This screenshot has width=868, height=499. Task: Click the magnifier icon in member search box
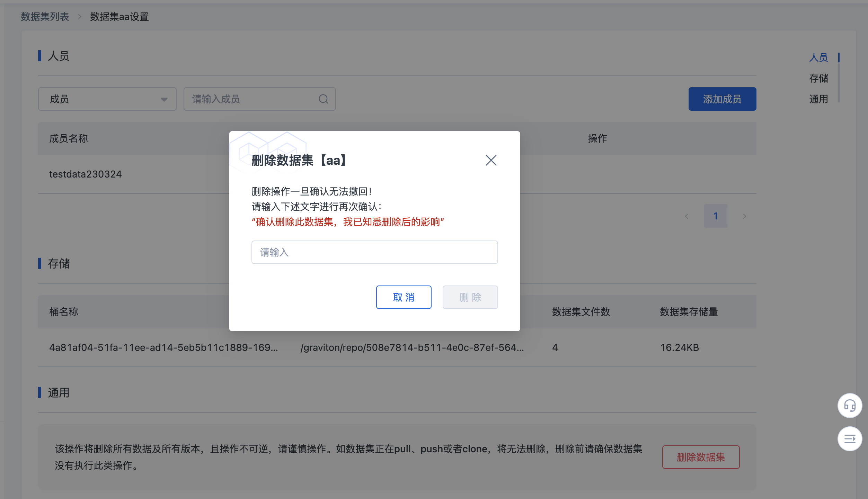(323, 99)
